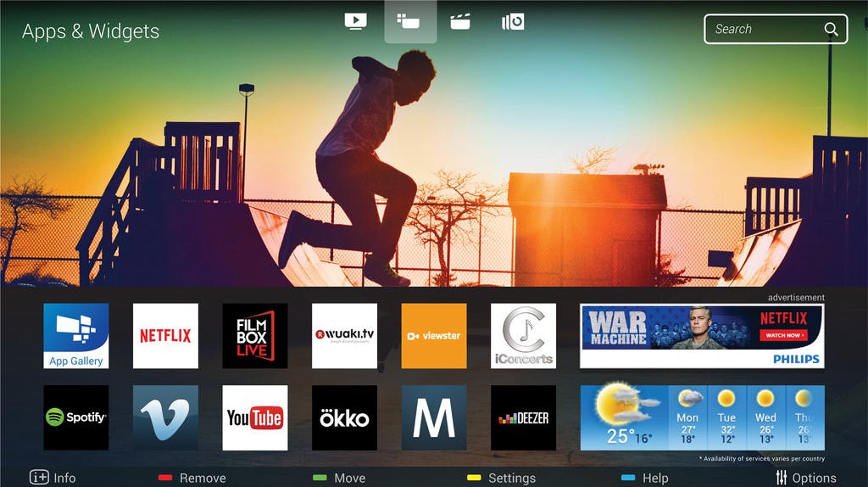Click the yellow Settings button
868x487 pixels.
[x=502, y=478]
